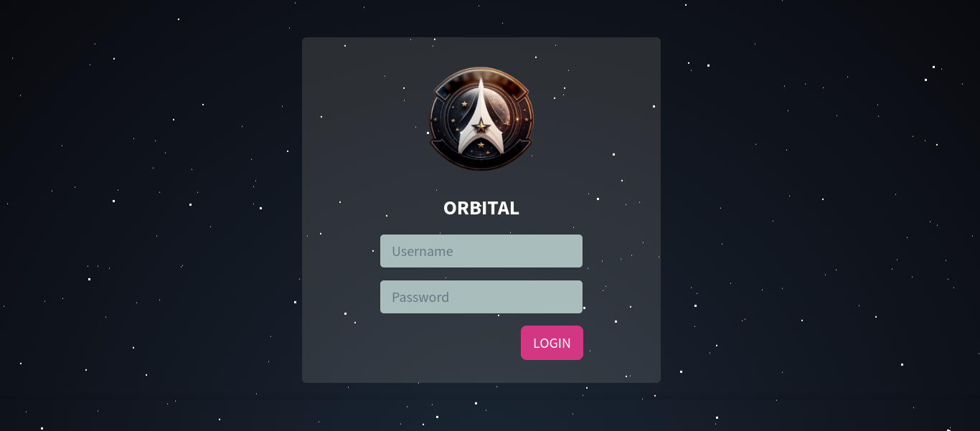Click the small stars inside the emblem
The image size is (980, 431).
(463, 105)
